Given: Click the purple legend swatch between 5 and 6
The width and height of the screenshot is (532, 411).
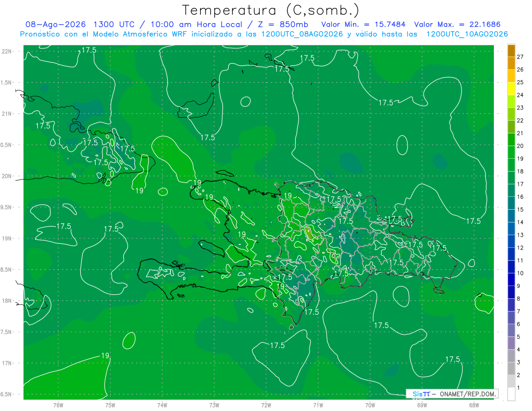Looking at the screenshot, I should point(511,331).
